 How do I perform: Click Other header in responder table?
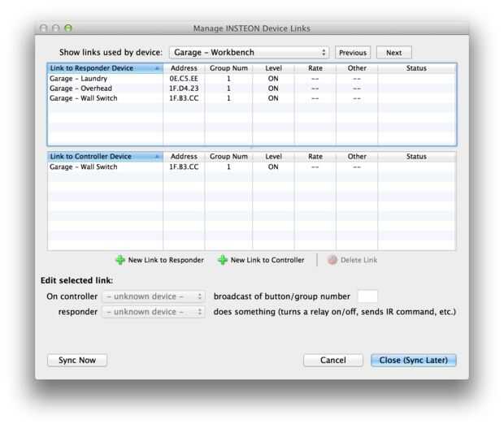click(x=357, y=68)
